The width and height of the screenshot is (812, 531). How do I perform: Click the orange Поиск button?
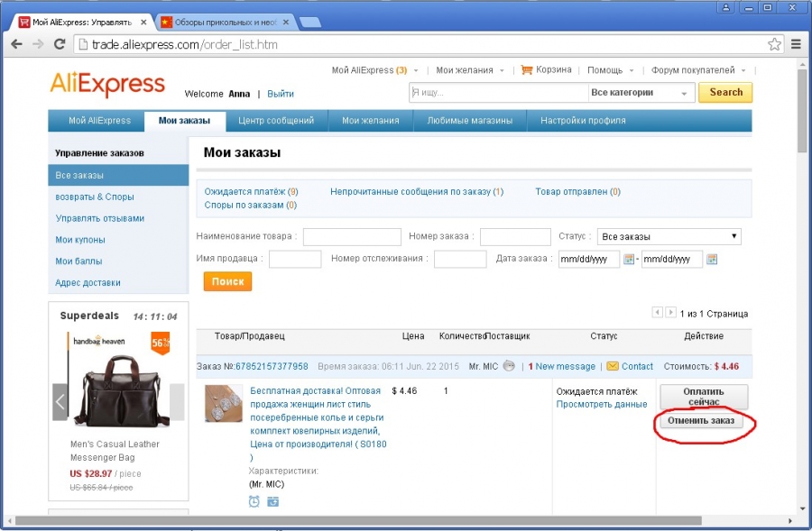[227, 281]
